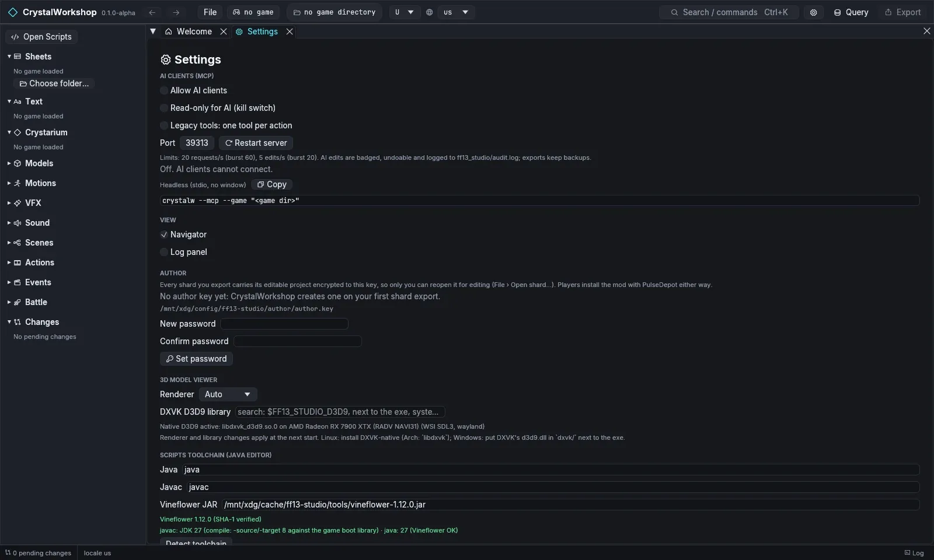Click the Scenes graph icon
The image size is (934, 560).
[x=18, y=243]
